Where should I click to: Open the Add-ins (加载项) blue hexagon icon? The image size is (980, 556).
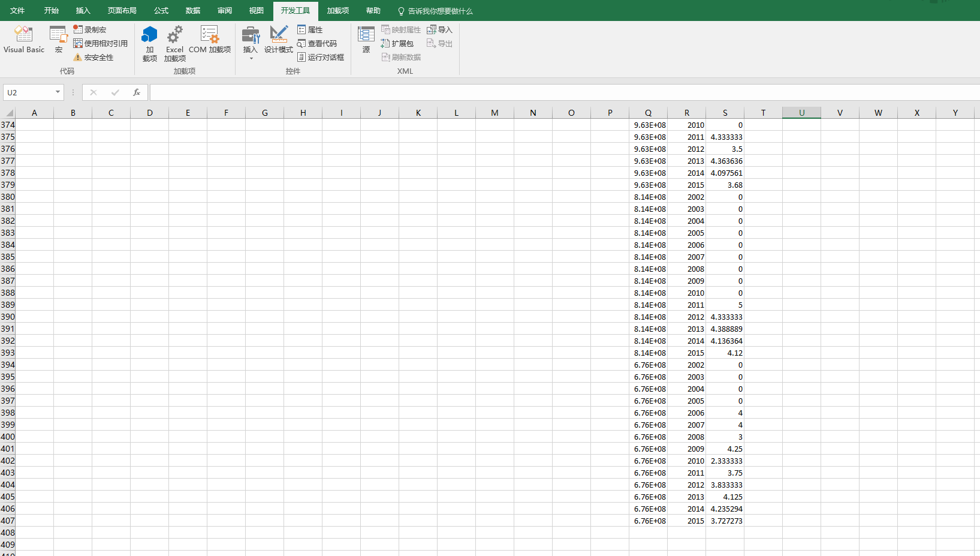pyautogui.click(x=150, y=43)
